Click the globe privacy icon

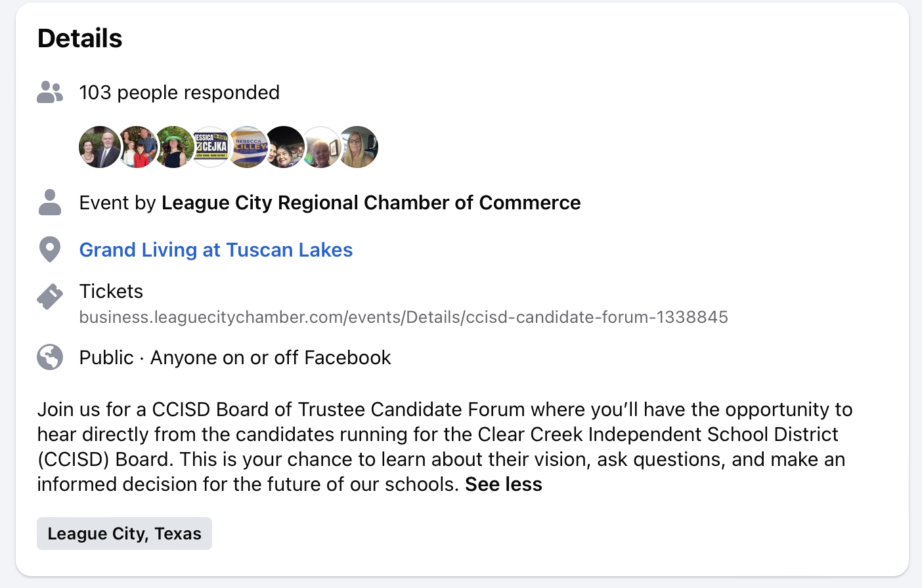tap(50, 358)
